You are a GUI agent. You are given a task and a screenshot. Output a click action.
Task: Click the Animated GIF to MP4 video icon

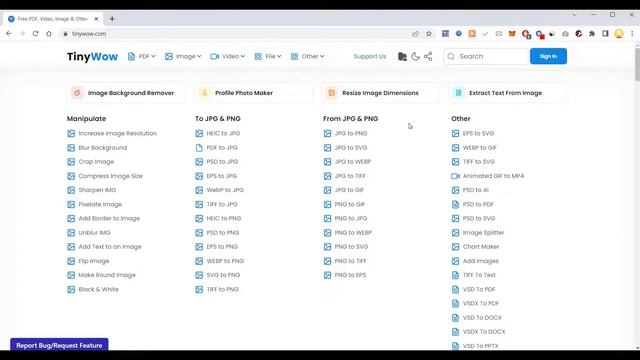click(456, 176)
